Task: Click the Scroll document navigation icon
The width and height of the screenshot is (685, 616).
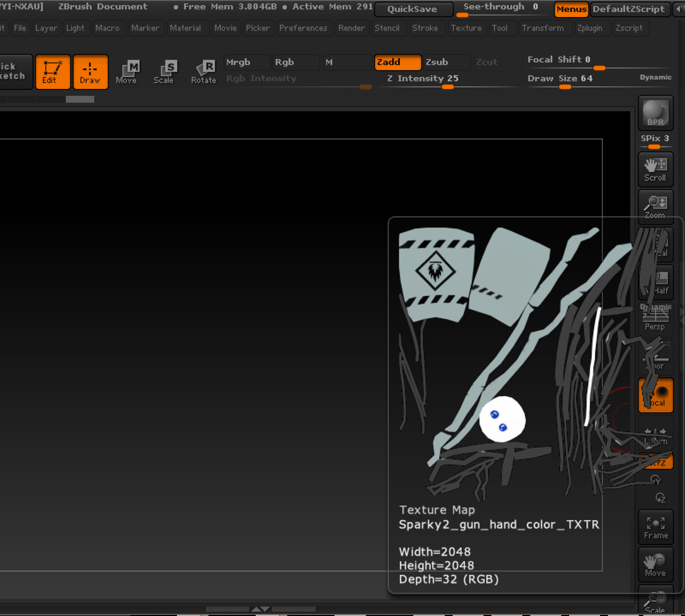Action: (x=655, y=169)
